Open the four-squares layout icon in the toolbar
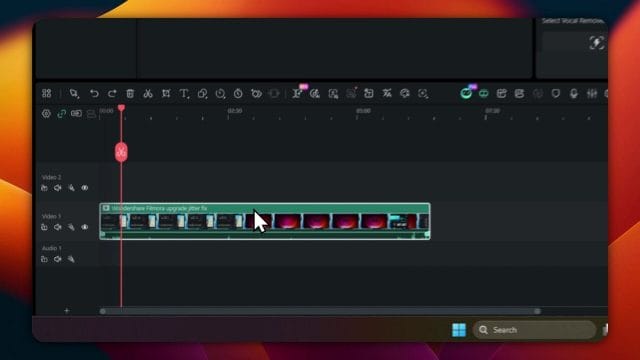This screenshot has width=640, height=360. pyautogui.click(x=47, y=93)
